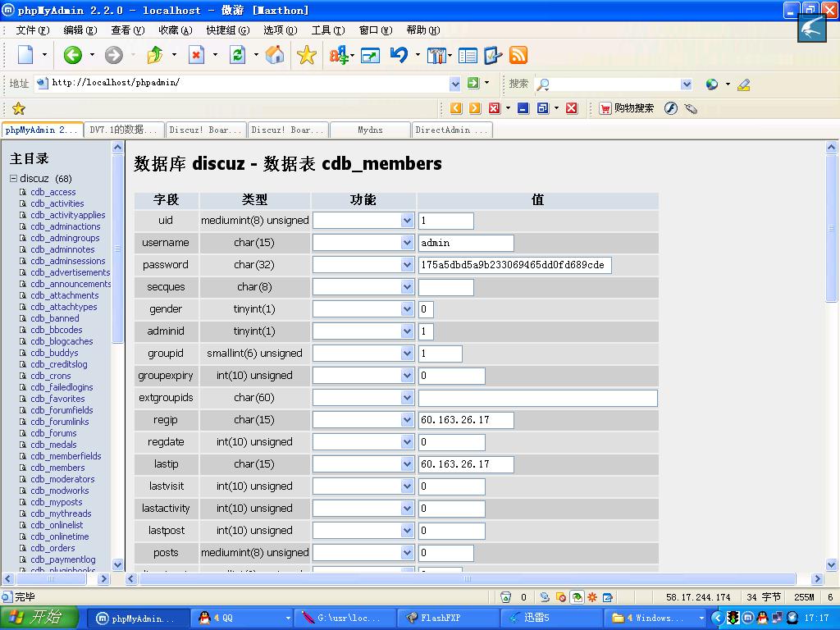Click the tools columns icon in toolbar
Screen dimensions: 840x630
(436, 55)
